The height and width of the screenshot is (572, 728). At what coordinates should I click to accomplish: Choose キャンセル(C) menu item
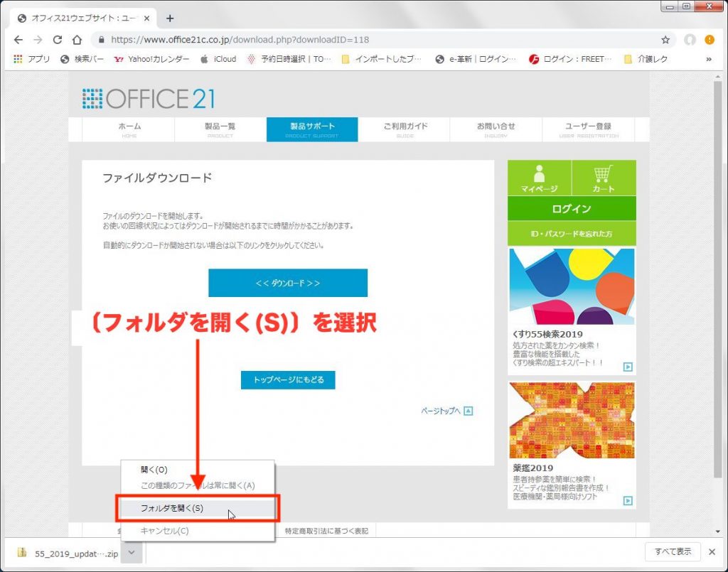198,530
